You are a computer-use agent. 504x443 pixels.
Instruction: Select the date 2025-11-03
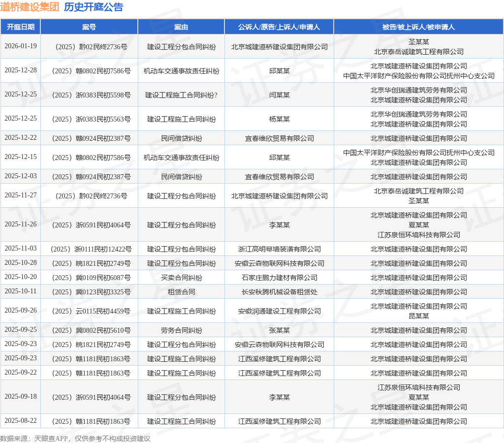(x=21, y=248)
